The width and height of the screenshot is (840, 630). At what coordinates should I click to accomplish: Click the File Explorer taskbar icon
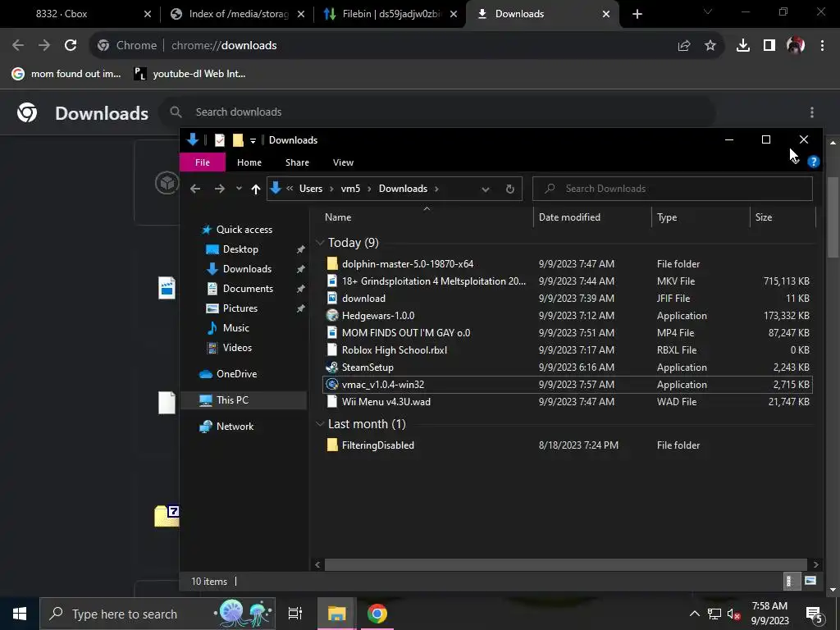click(336, 614)
